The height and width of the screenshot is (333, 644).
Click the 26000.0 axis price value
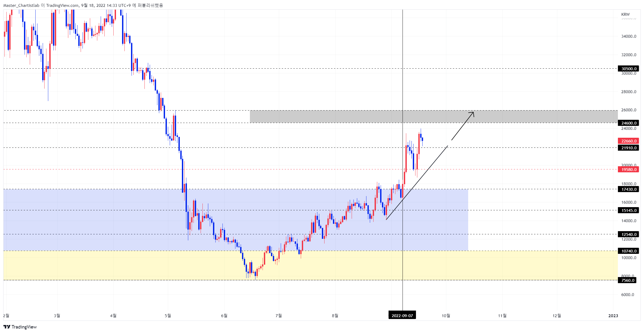click(x=629, y=110)
